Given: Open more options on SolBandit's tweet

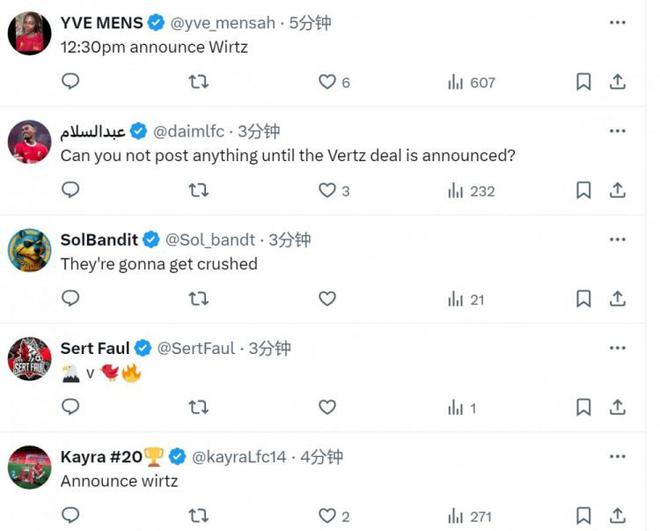Looking at the screenshot, I should 617,240.
